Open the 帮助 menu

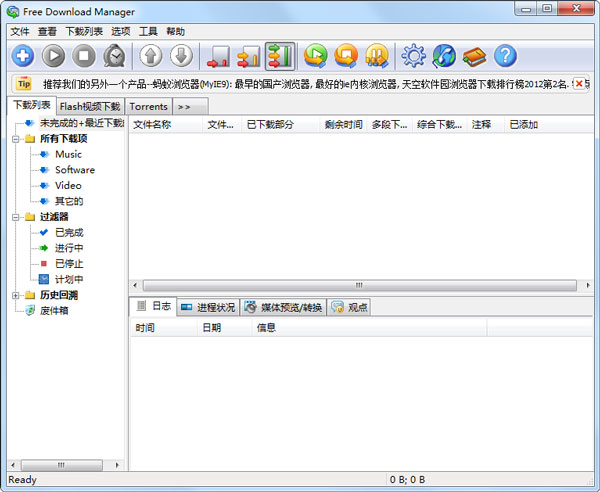pos(176,31)
